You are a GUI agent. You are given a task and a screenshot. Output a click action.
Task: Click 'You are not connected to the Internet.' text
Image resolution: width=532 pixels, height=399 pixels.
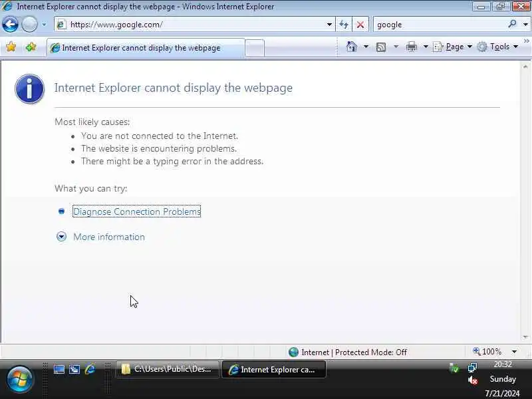point(160,136)
